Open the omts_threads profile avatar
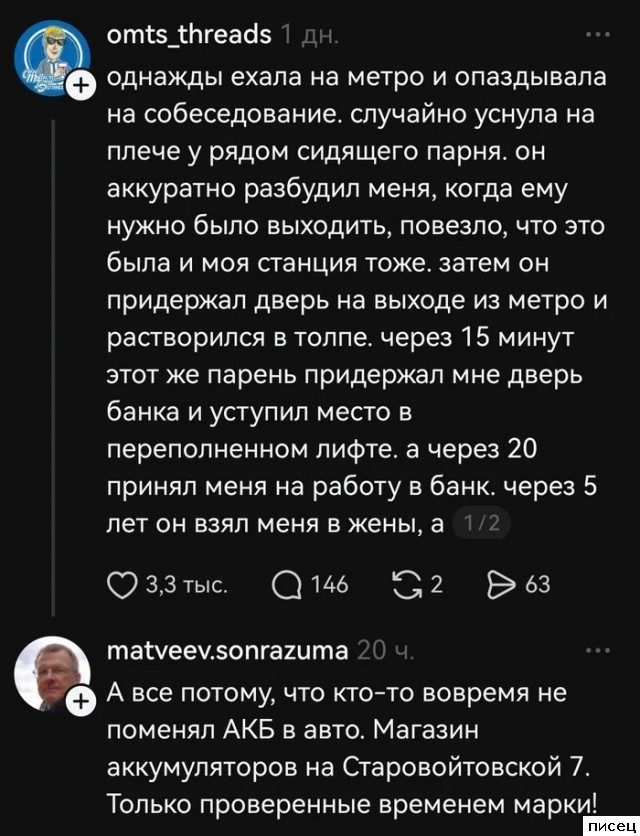Screen dimensions: 640x836 pyautogui.click(x=51, y=62)
